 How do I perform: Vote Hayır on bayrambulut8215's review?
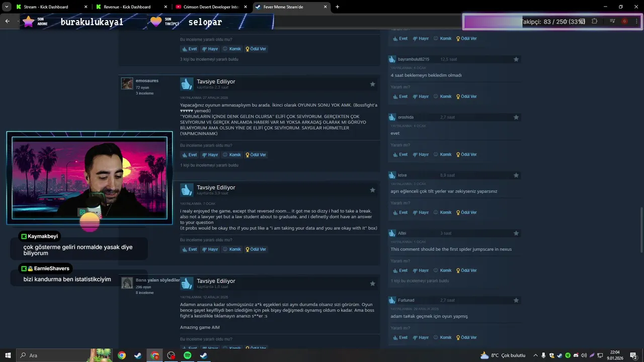421,97
